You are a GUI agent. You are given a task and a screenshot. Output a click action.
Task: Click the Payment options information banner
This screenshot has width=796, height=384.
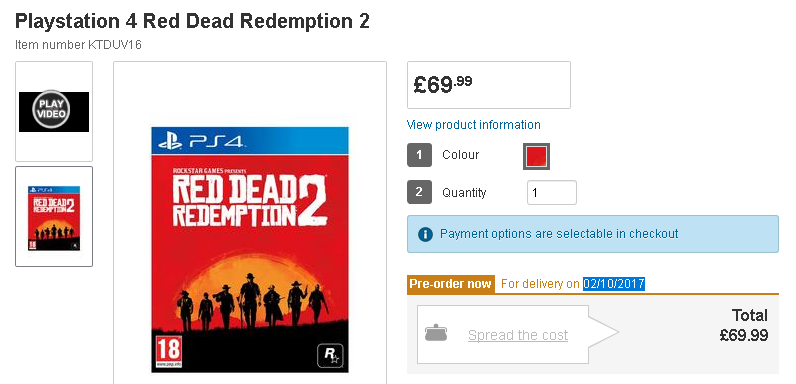592,234
